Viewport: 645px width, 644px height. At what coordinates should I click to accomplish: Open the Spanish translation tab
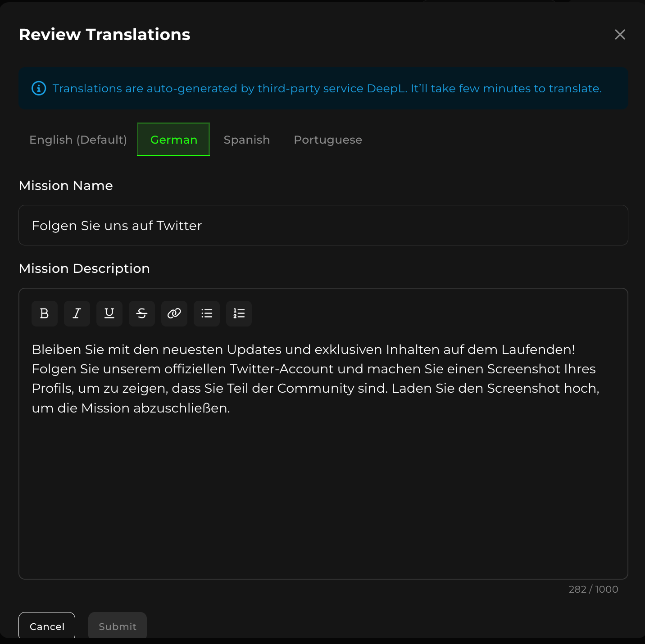[x=247, y=140]
